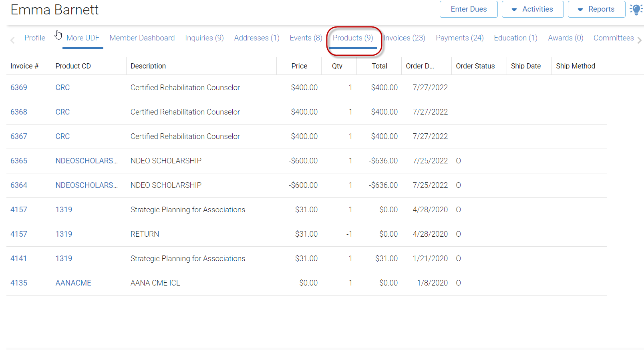Open invoice 6364 link

click(x=19, y=185)
